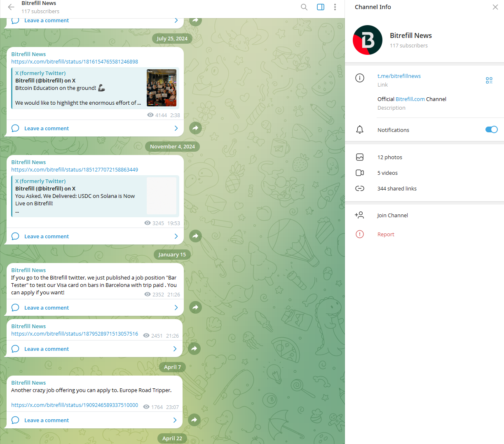
Task: Click X (formerly Twitter) in November 4 preview
Action: tap(40, 181)
